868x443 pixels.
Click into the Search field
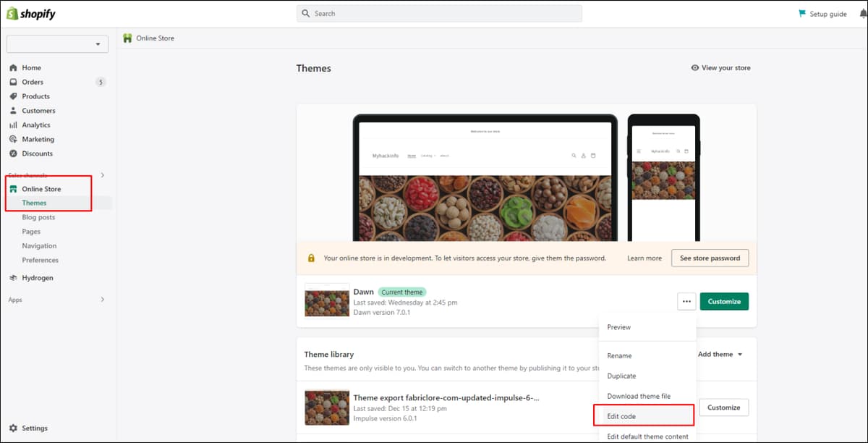(x=439, y=14)
